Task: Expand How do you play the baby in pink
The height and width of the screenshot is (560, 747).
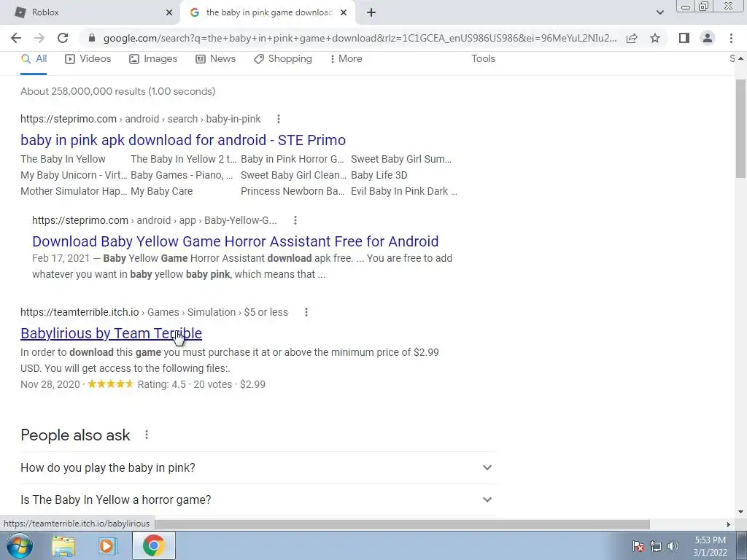Action: [258, 467]
